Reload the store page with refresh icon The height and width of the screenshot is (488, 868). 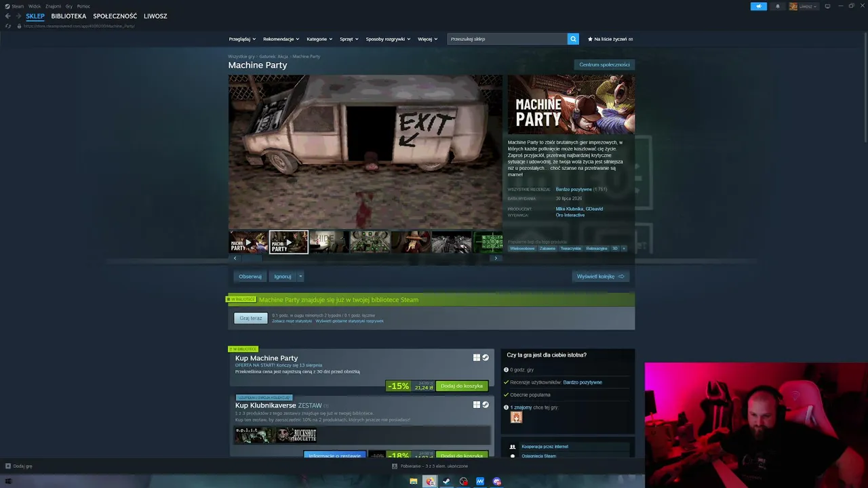(8, 26)
